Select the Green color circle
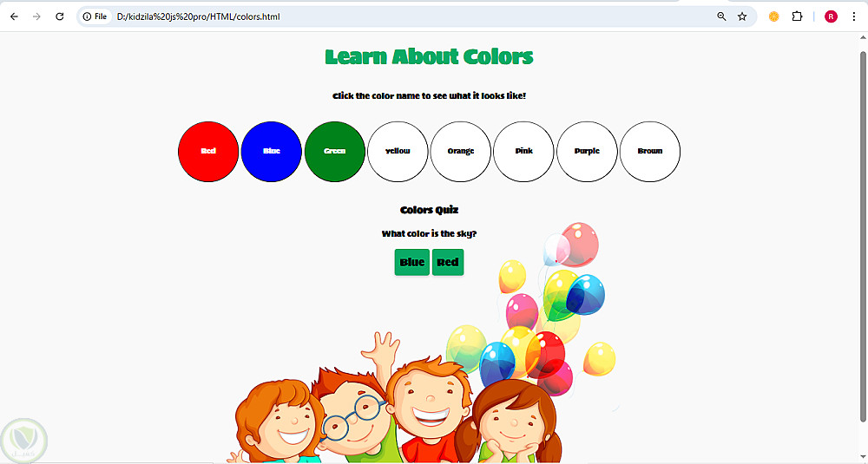868x464 pixels. click(334, 152)
